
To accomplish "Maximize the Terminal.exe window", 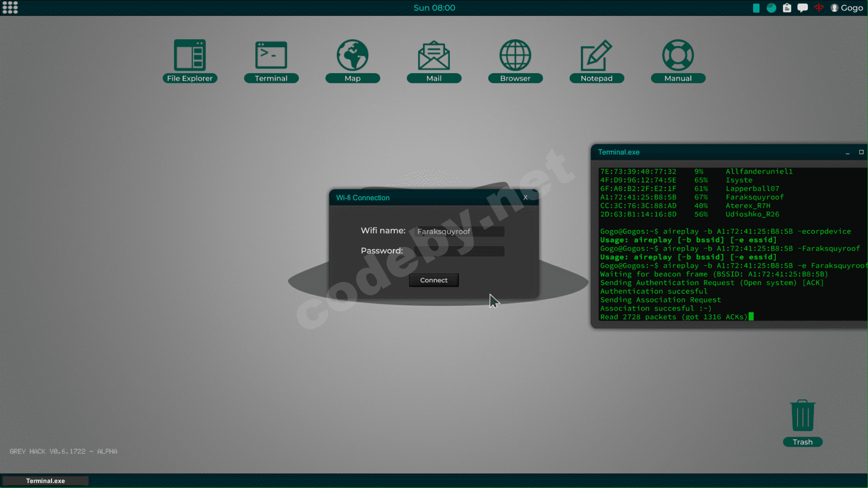I will click(861, 152).
